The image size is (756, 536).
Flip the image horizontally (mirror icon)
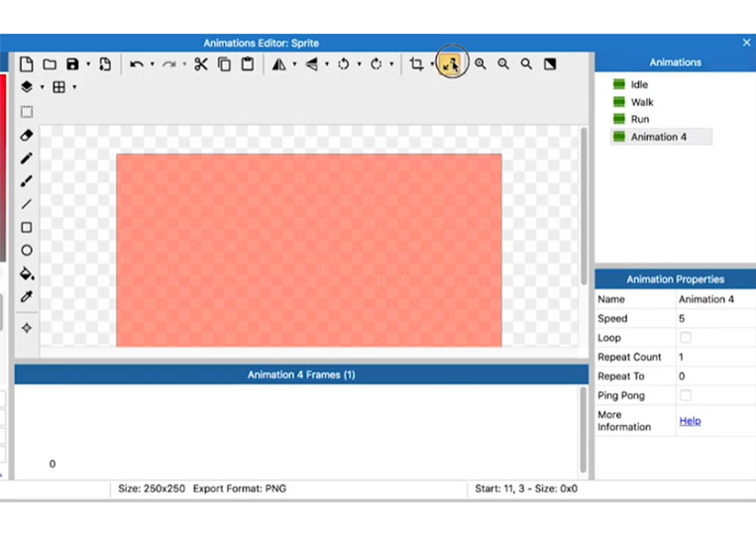pyautogui.click(x=278, y=63)
